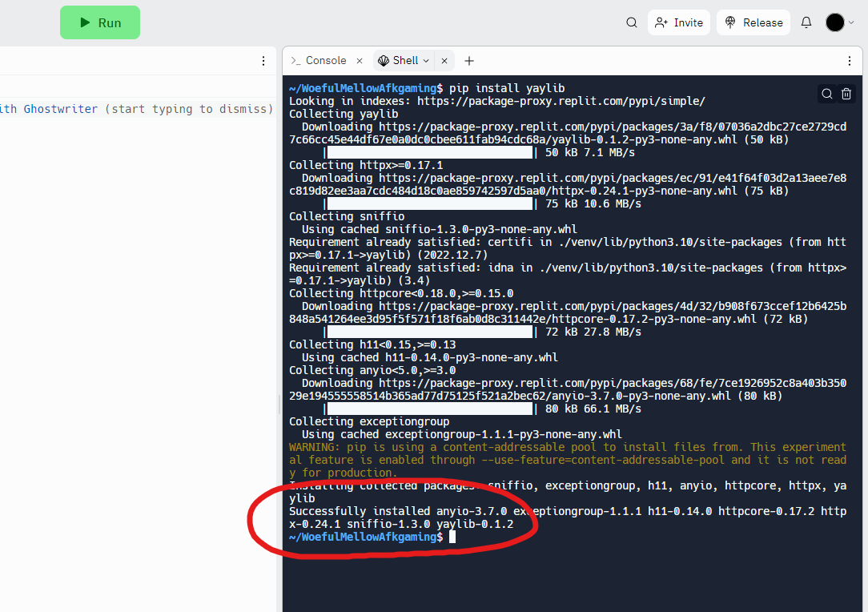This screenshot has width=868, height=612.
Task: Click the Release button
Action: pos(753,22)
